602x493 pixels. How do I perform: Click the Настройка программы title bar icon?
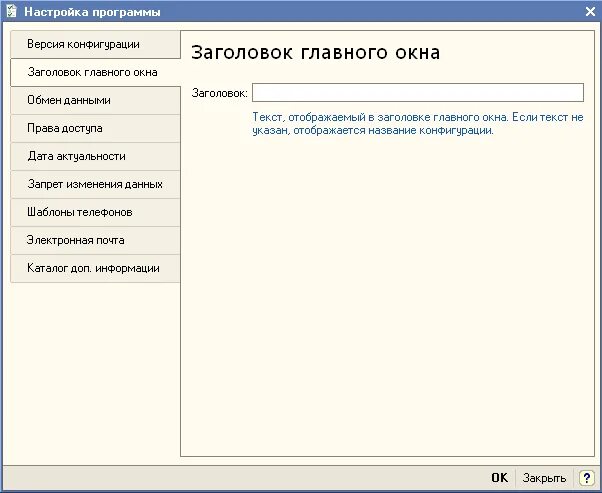point(11,11)
